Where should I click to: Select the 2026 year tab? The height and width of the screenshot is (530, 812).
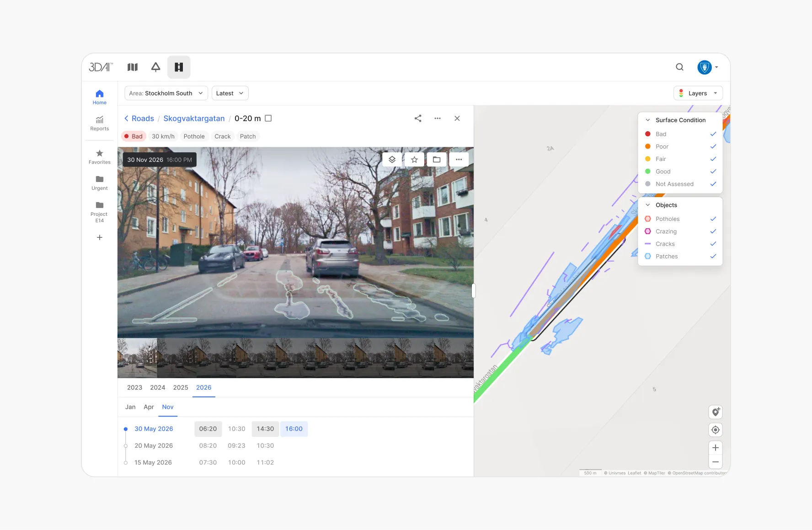203,387
